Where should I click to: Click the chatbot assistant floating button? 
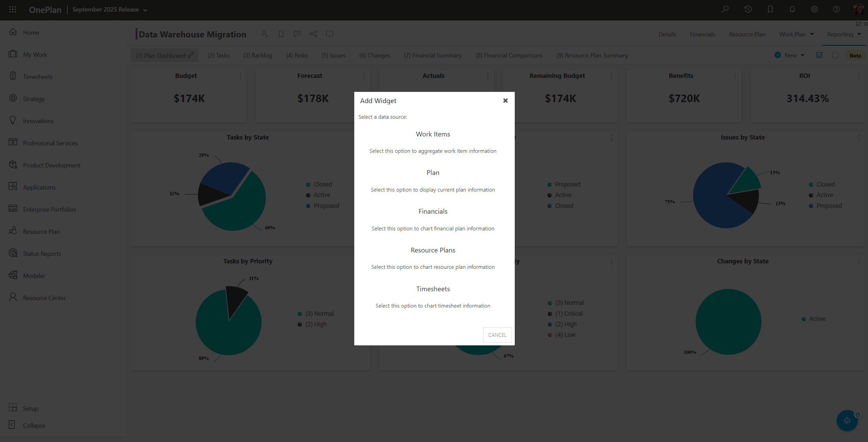pyautogui.click(x=847, y=421)
